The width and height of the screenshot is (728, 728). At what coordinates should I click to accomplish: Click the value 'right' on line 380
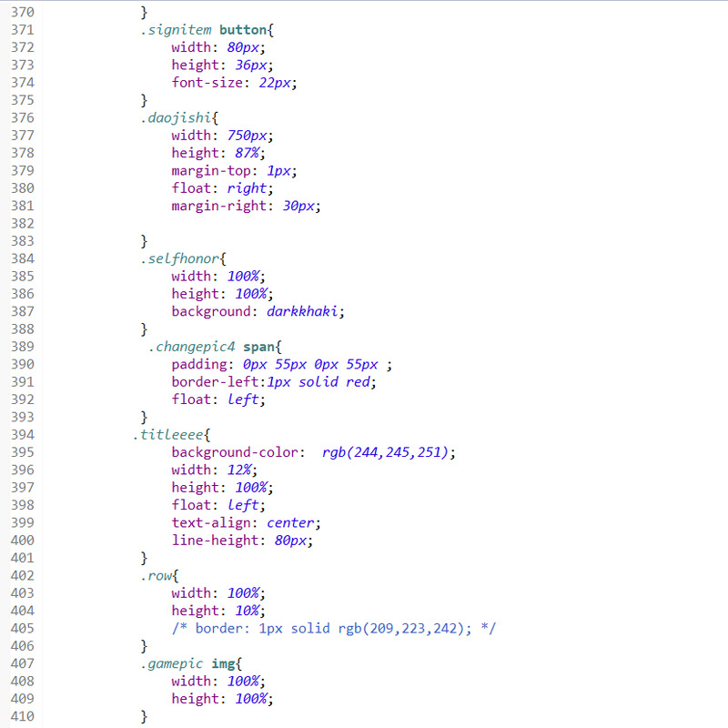pyautogui.click(x=247, y=188)
